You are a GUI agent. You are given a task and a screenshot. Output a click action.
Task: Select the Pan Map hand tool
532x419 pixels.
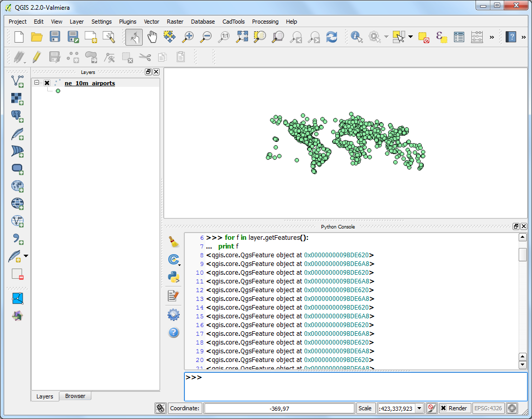pos(152,36)
